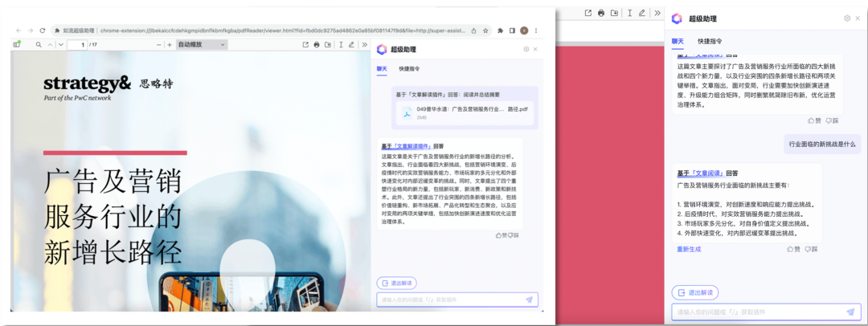Go forward in the browser
Viewport: 868px width, 326px height.
31,31
